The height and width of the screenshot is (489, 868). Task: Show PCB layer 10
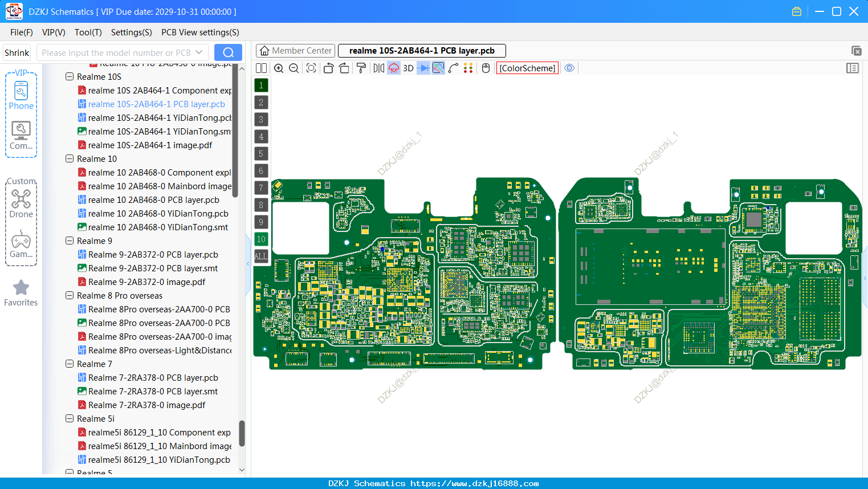tap(261, 239)
